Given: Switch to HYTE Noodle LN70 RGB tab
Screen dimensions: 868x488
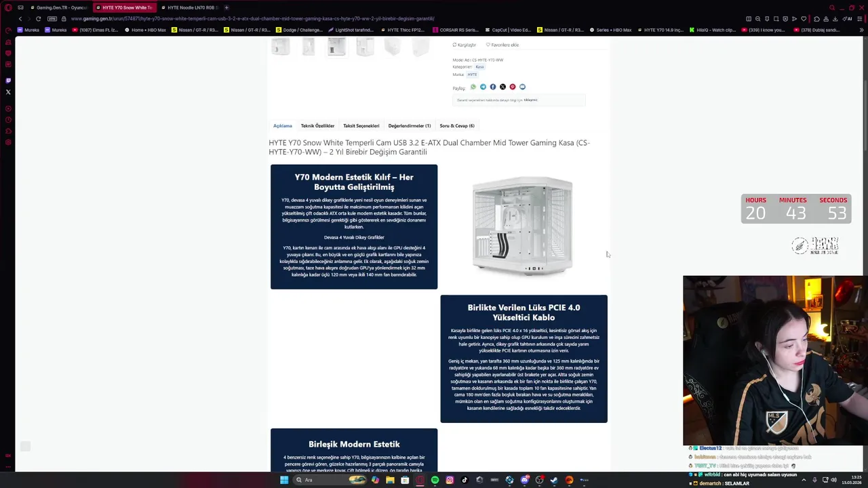Looking at the screenshot, I should tap(190, 7).
